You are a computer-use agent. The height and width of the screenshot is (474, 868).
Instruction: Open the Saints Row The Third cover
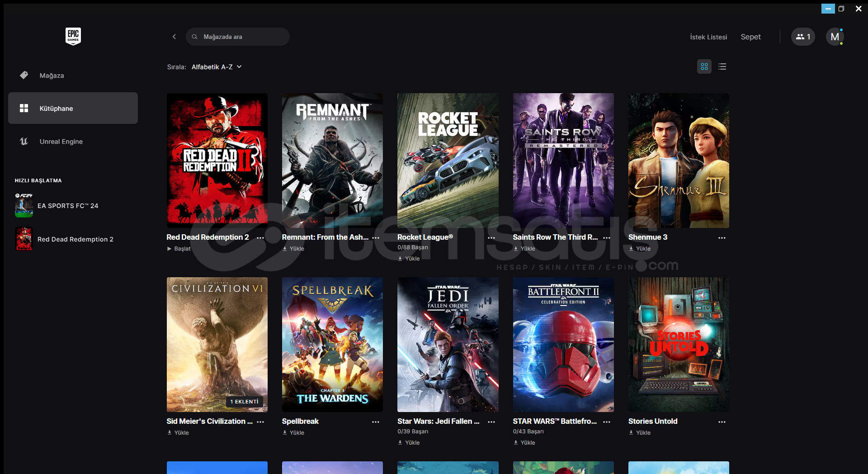(x=563, y=161)
